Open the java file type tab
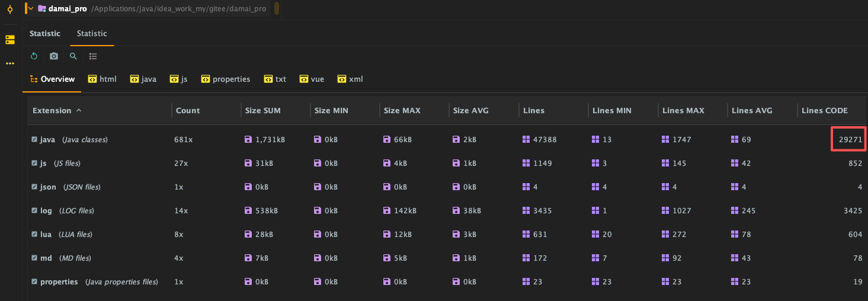Image resolution: width=868 pixels, height=301 pixels. pos(143,79)
